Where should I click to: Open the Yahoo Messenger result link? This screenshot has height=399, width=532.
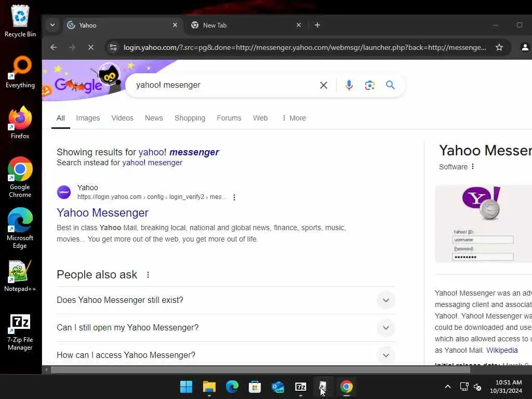coord(102,212)
